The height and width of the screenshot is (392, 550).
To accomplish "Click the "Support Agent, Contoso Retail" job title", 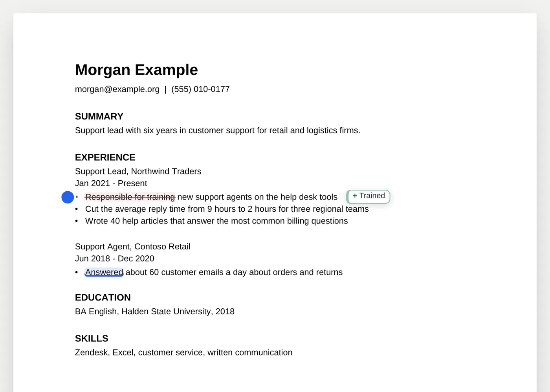I will coord(132,247).
